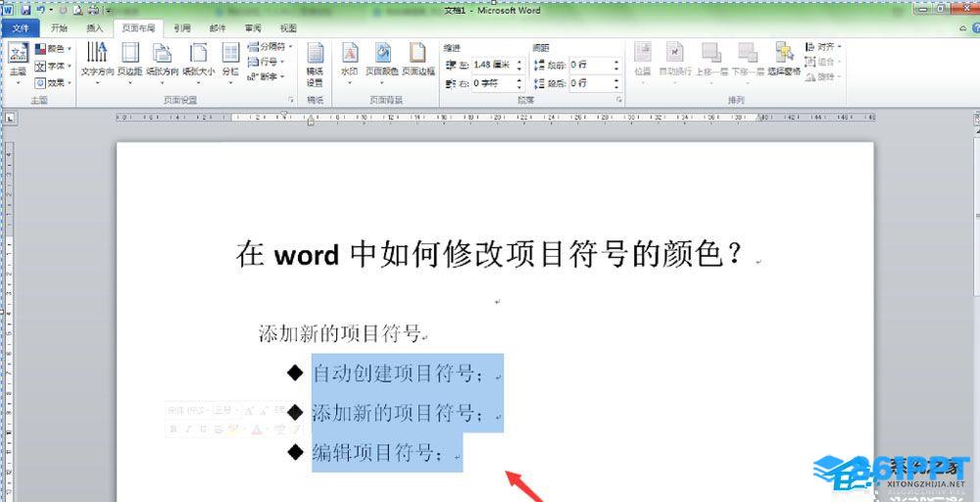
Task: Click the right indent stepper arrows
Action: (x=518, y=83)
